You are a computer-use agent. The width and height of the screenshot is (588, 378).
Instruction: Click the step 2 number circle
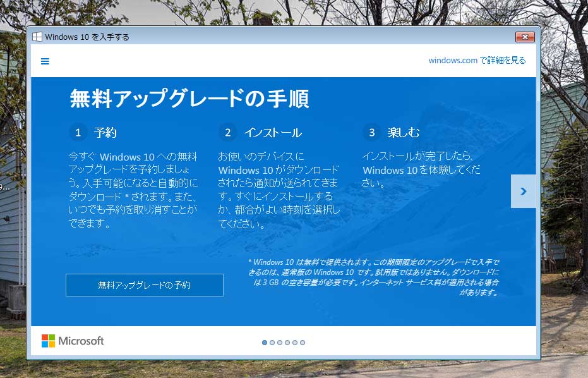pos(227,132)
